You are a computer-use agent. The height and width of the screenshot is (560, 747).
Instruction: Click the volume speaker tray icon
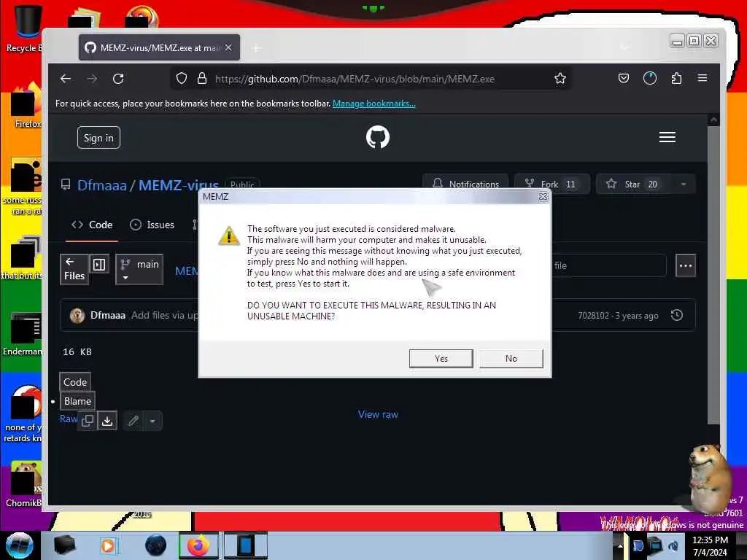click(673, 545)
